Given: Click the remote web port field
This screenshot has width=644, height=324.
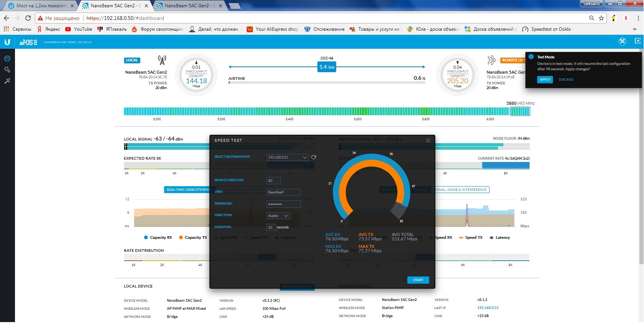Looking at the screenshot, I should click(x=274, y=180).
